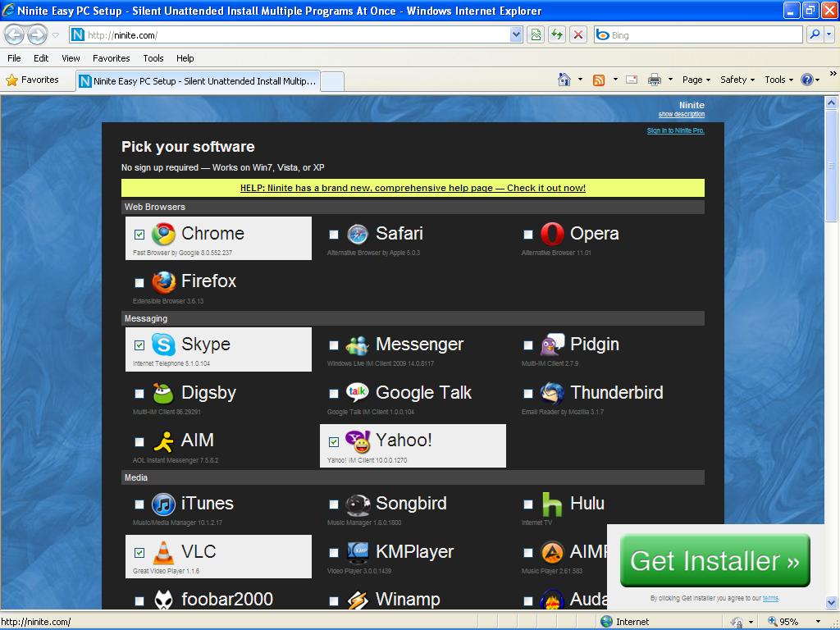Open the Help menu
The width and height of the screenshot is (840, 630).
point(185,58)
